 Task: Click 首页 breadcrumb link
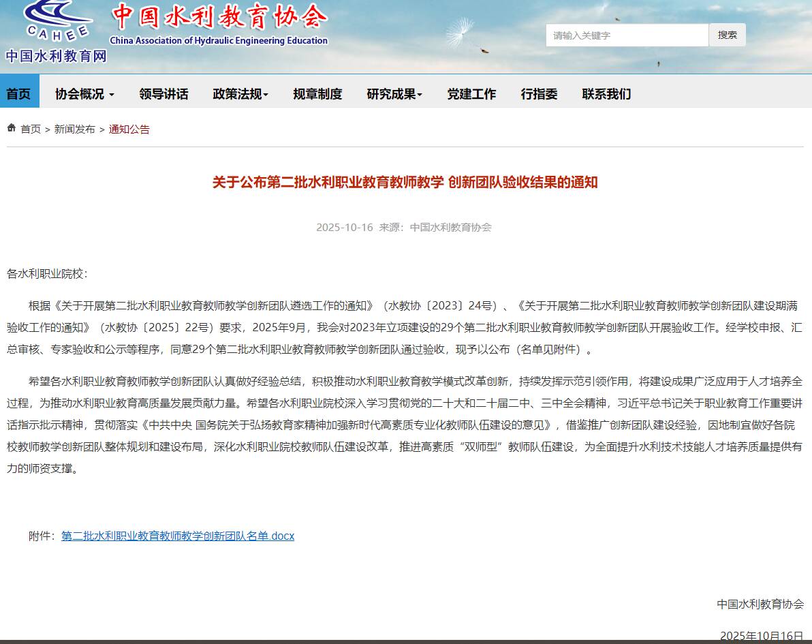pyautogui.click(x=31, y=129)
